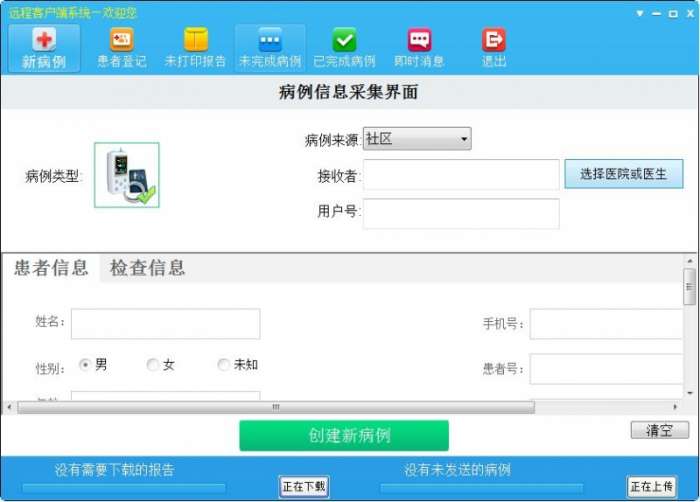Viewport: 700px width, 502px height.
Task: Click the horizontal scroll right arrow
Action: pyautogui.click(x=675, y=407)
